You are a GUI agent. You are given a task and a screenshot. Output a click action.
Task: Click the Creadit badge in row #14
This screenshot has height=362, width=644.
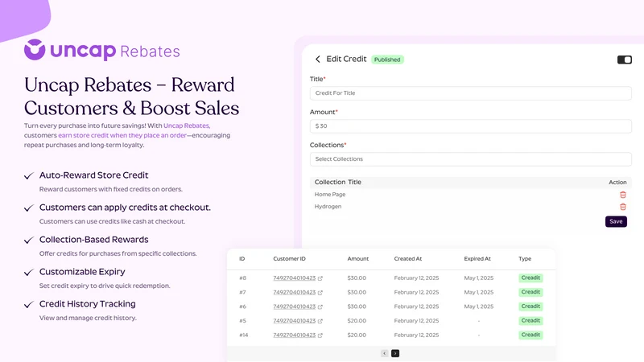click(530, 335)
